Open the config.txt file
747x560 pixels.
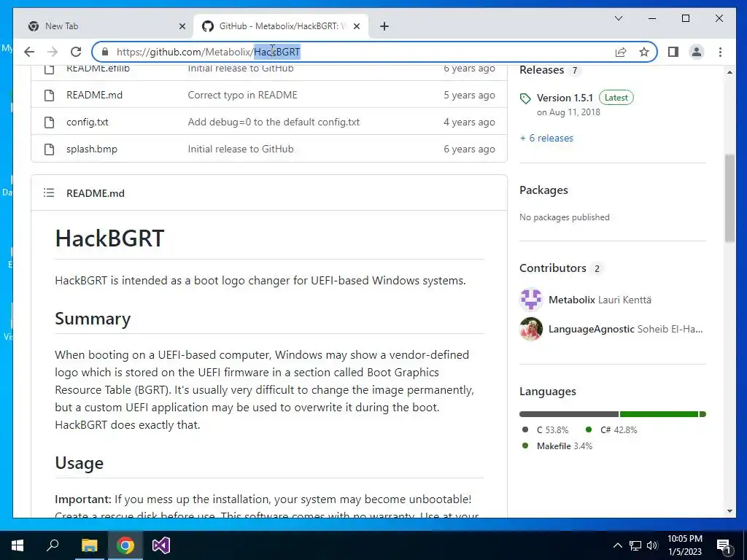pyautogui.click(x=88, y=122)
